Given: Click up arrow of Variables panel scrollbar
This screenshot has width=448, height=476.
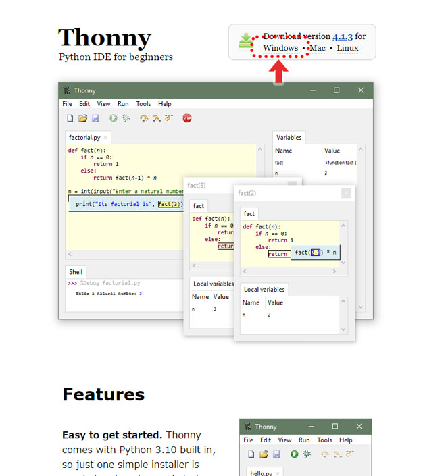Looking at the screenshot, I should pos(361,149).
